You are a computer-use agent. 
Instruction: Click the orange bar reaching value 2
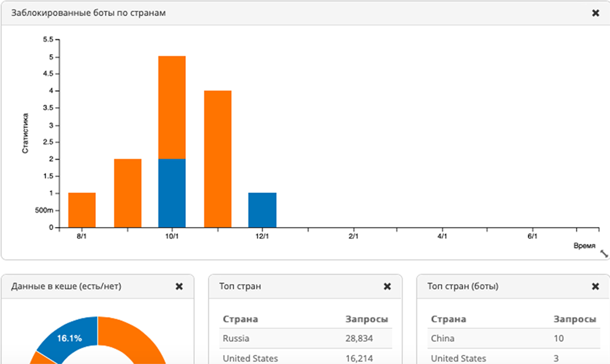(x=127, y=193)
